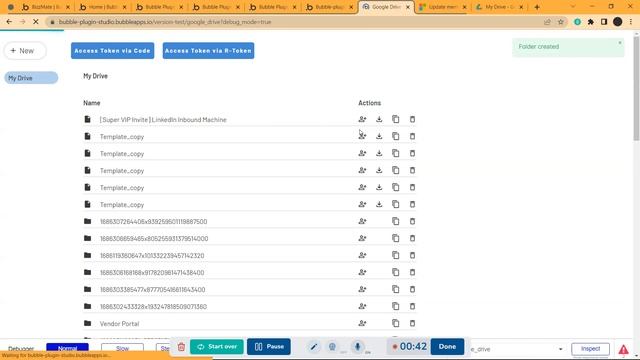640x360 pixels.
Task: Share the Super VIP Invite LinkedIn file
Action: point(362,119)
